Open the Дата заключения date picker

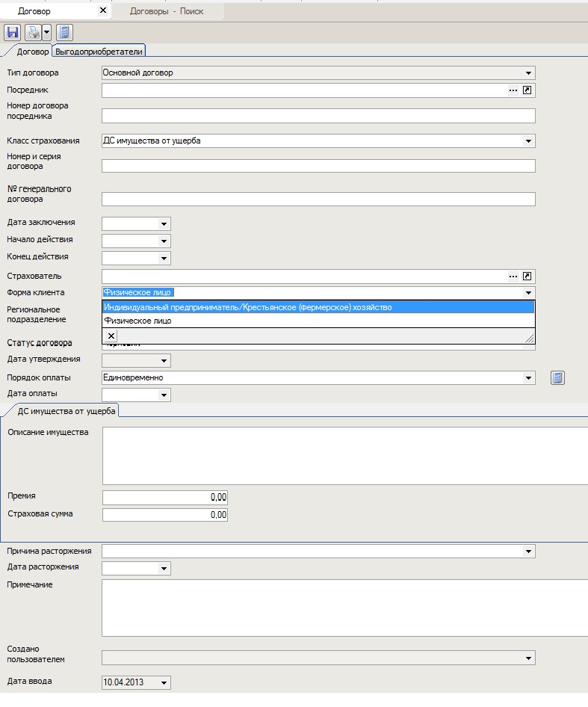pos(164,223)
